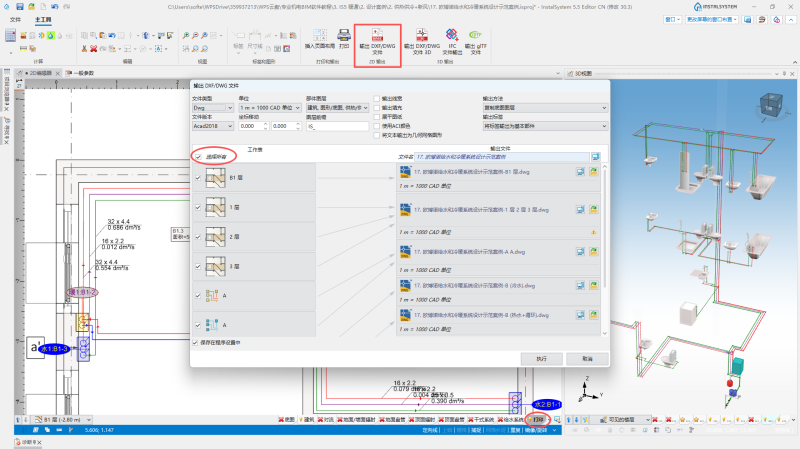Toggle the select-all checkbox circled in red
This screenshot has height=449, width=800.
[x=198, y=157]
